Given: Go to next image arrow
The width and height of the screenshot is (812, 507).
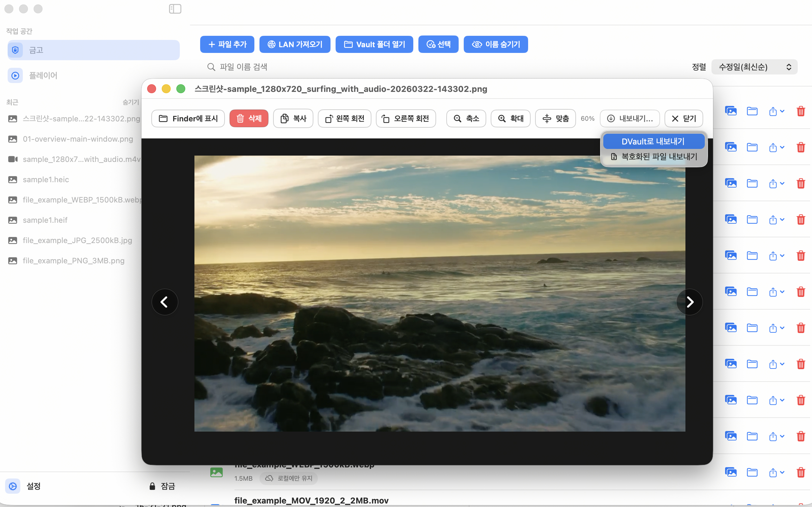Looking at the screenshot, I should pos(690,302).
